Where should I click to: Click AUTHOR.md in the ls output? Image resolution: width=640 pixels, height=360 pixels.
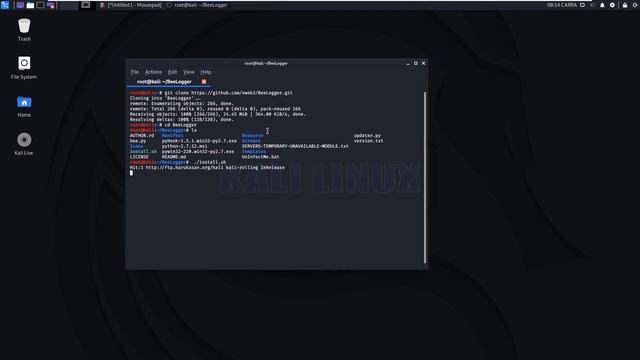(x=142, y=136)
